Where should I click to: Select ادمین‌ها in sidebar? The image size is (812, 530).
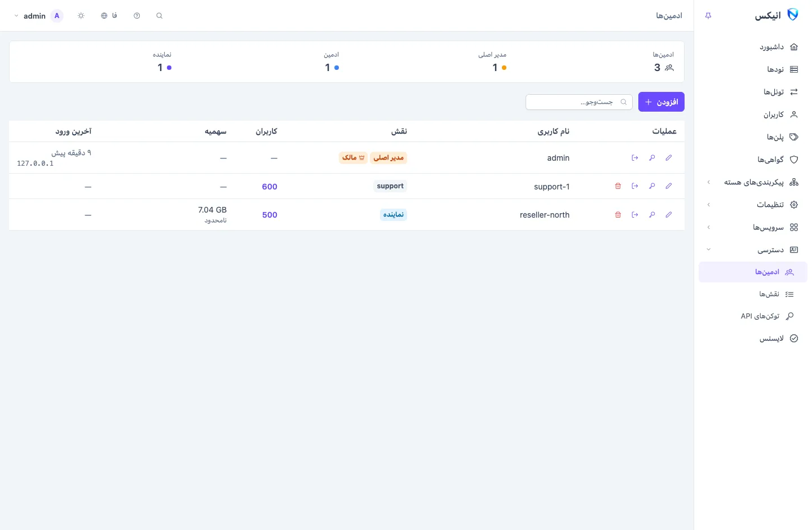click(x=753, y=272)
